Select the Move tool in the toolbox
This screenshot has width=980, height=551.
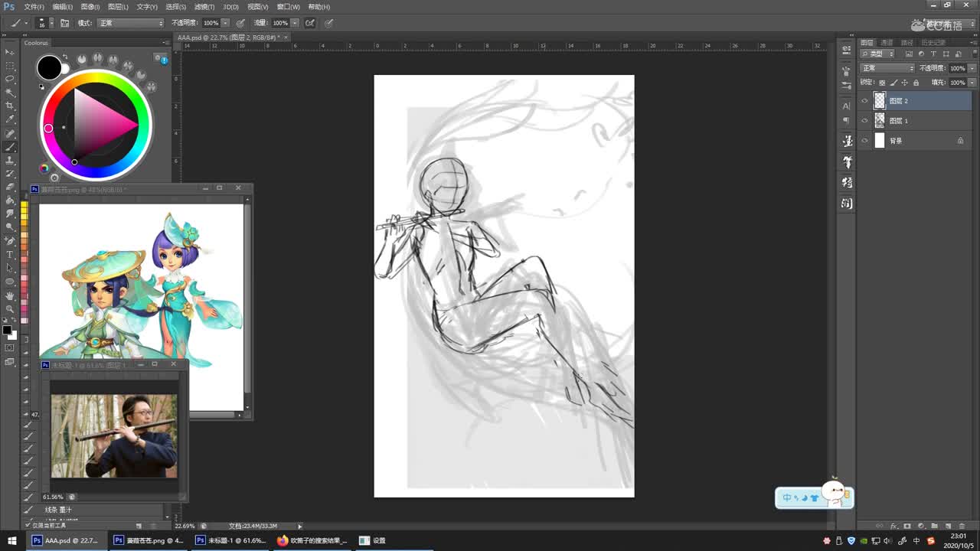10,52
